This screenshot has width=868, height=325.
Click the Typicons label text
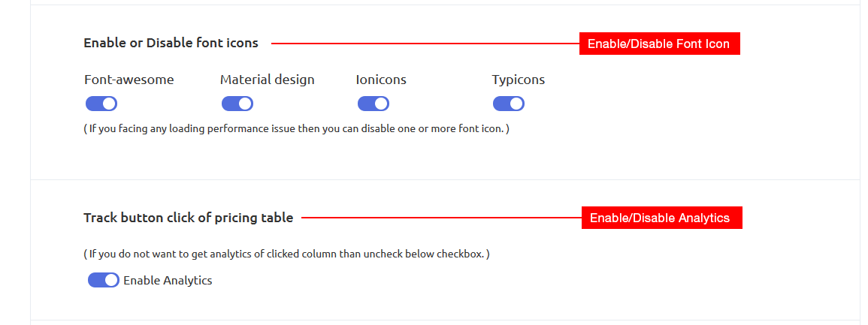point(518,80)
